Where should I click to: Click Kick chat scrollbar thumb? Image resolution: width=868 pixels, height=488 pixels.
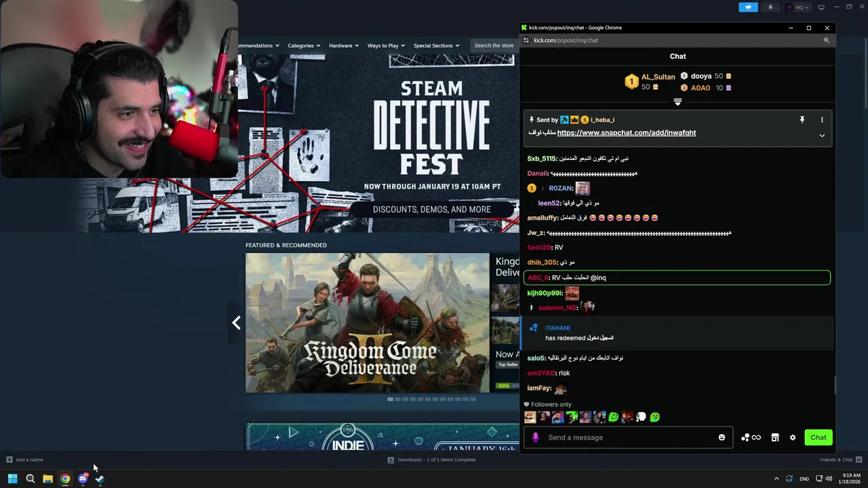click(835, 385)
